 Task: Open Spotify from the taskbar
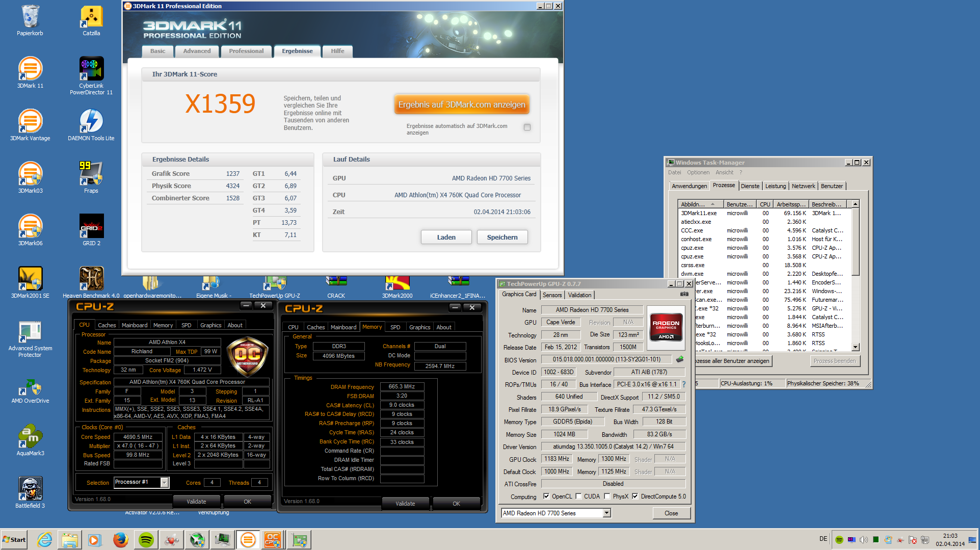click(146, 539)
